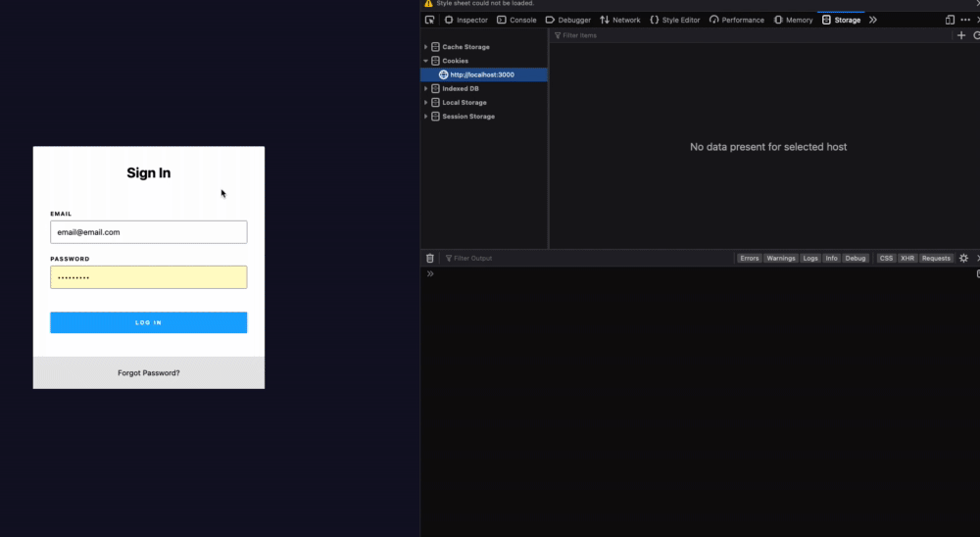The height and width of the screenshot is (537, 980).
Task: Toggle the XHR console filter
Action: 906,258
